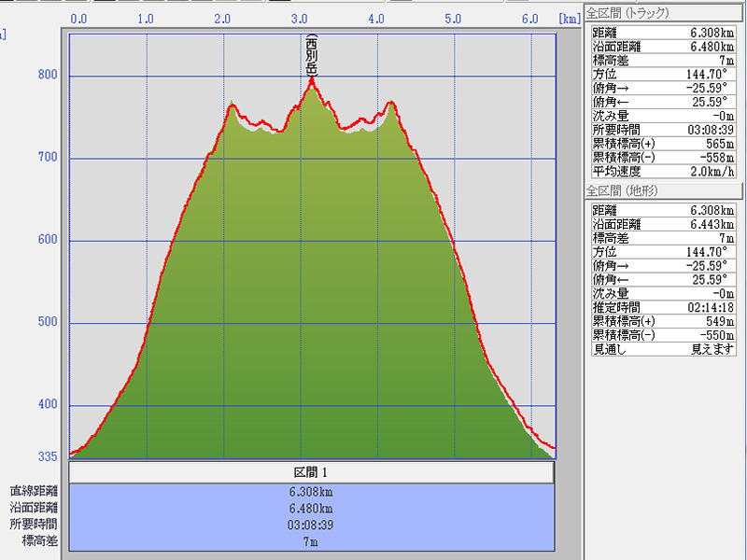Click the 区間 1 header button
This screenshot has width=747, height=560.
312,473
